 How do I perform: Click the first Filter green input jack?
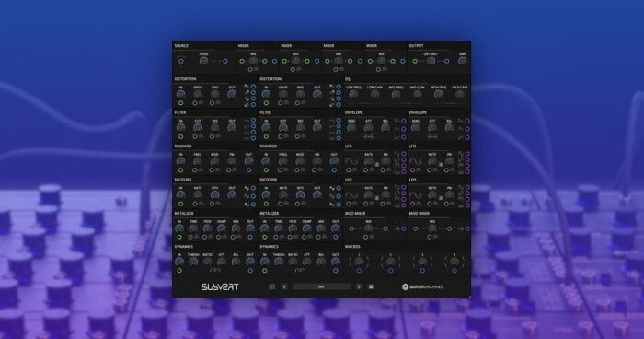pyautogui.click(x=180, y=136)
